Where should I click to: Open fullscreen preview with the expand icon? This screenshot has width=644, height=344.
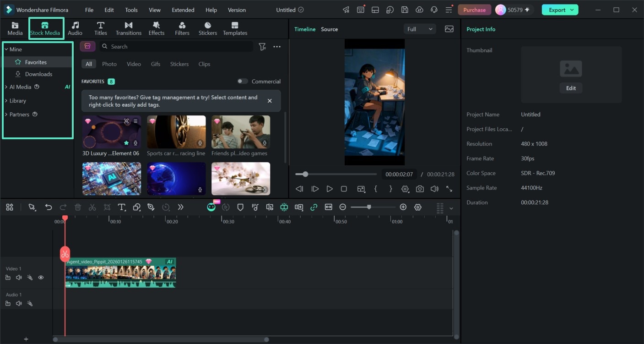[x=449, y=189]
